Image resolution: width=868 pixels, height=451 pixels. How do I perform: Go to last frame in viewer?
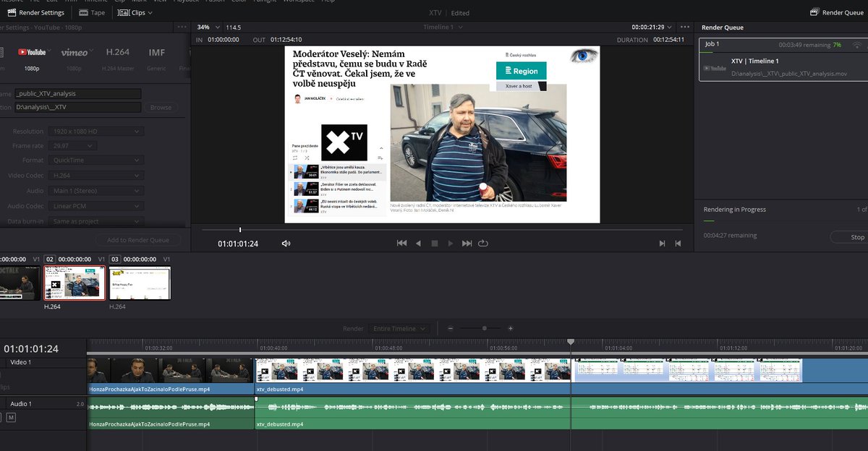[467, 244]
